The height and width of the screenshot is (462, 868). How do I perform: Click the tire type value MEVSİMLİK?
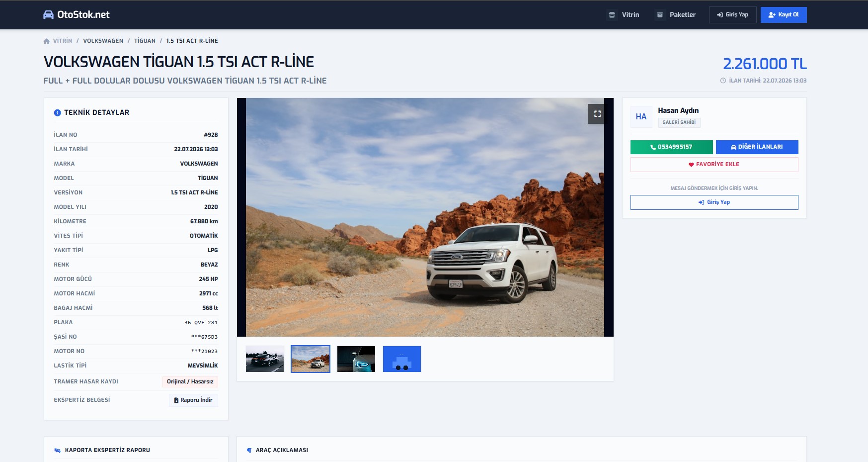[203, 366]
